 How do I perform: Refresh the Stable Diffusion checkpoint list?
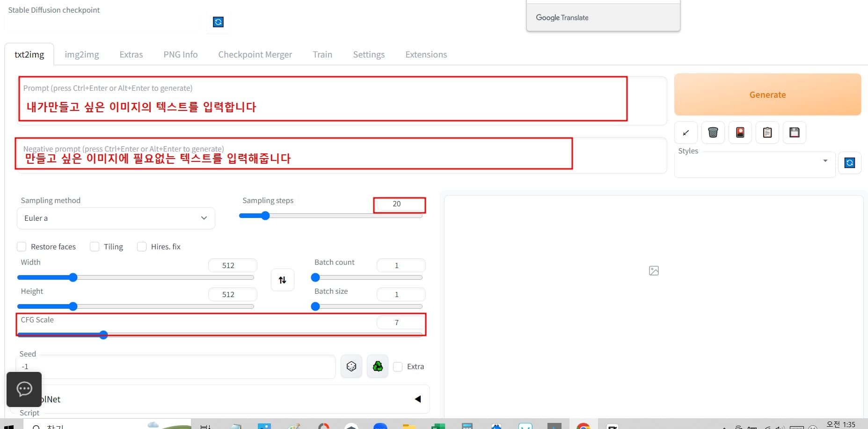(x=218, y=22)
